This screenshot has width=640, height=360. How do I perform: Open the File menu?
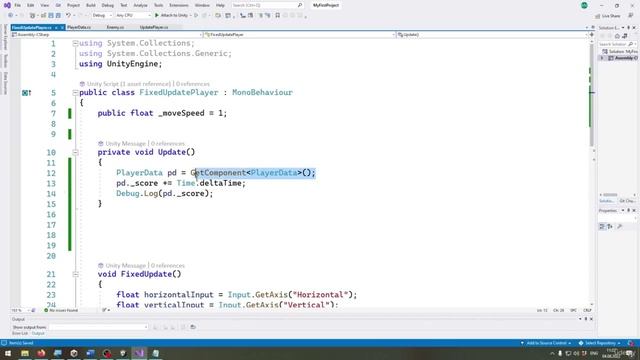(17, 5)
